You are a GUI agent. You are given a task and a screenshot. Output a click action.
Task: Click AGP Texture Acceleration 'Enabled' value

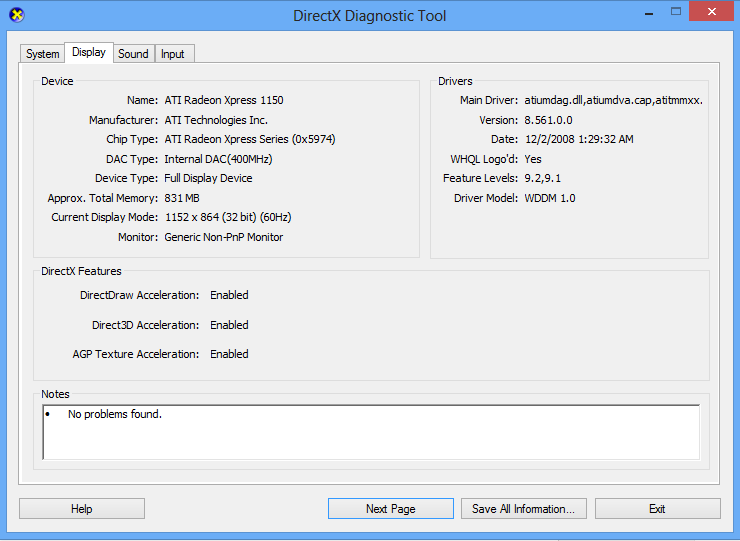229,354
